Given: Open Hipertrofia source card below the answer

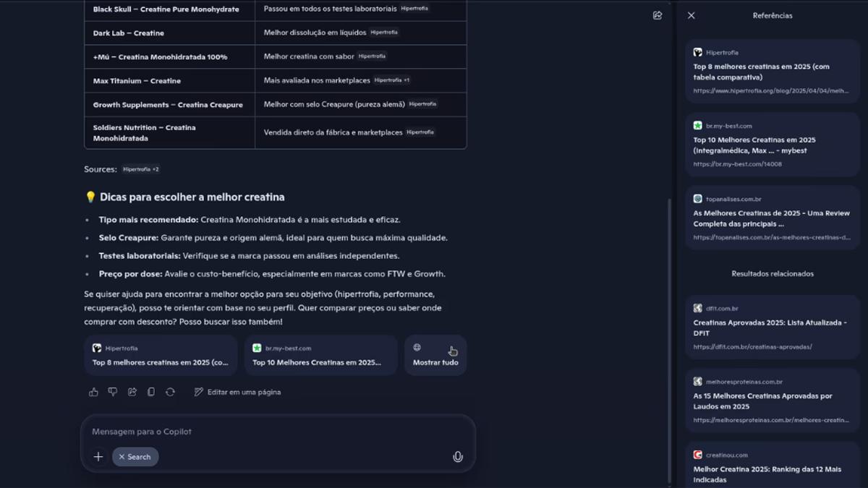Looking at the screenshot, I should (x=161, y=355).
